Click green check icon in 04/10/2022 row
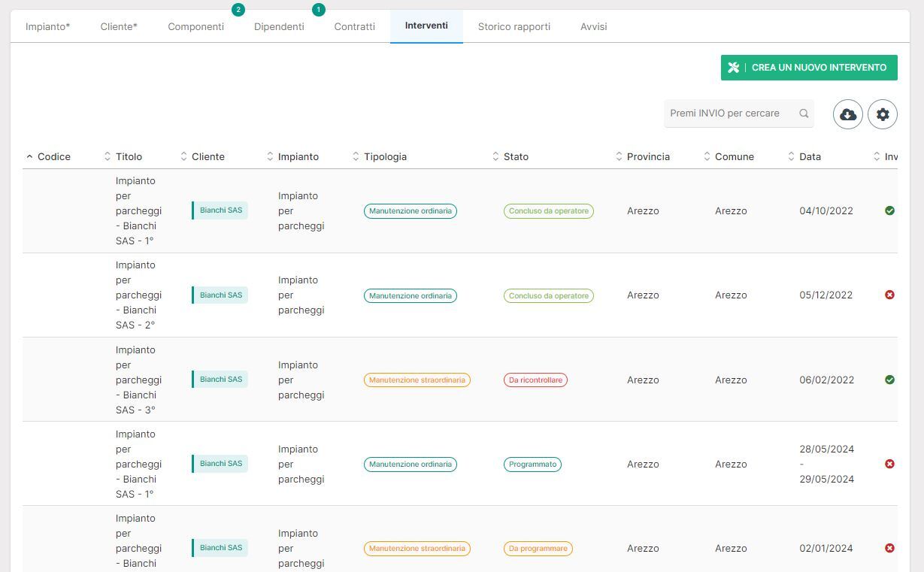Image resolution: width=924 pixels, height=572 pixels. tap(889, 211)
